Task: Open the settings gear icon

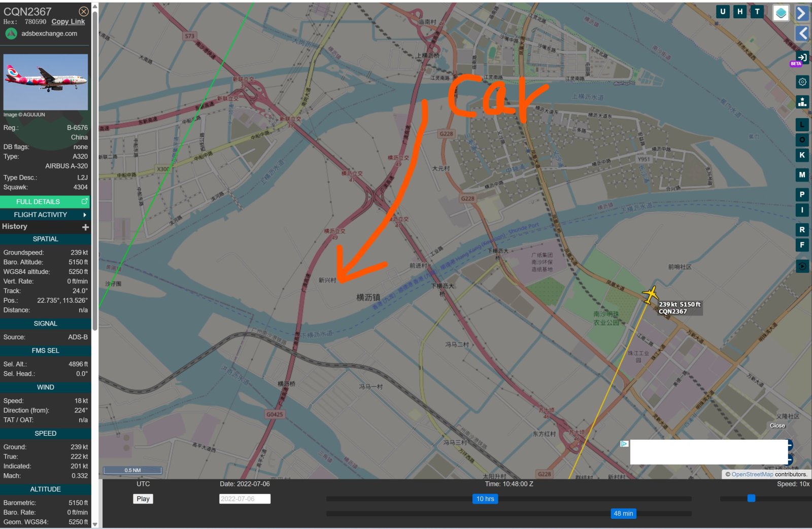Action: pyautogui.click(x=802, y=82)
